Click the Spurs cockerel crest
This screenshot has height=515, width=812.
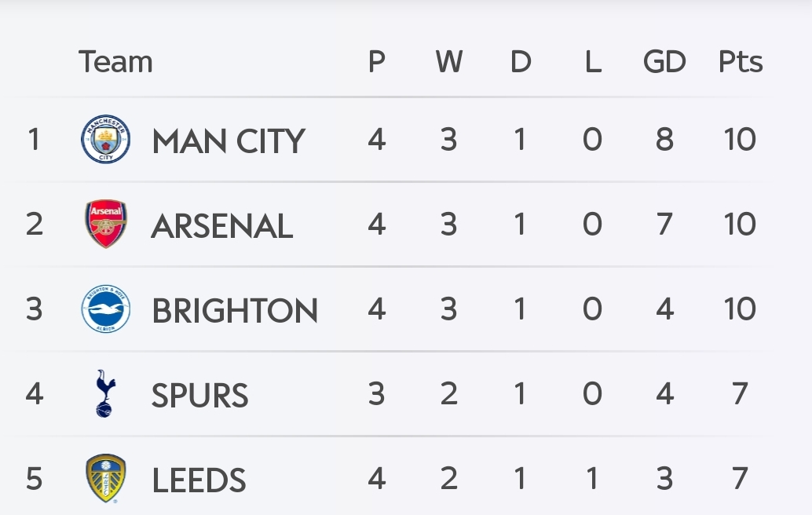pyautogui.click(x=106, y=393)
